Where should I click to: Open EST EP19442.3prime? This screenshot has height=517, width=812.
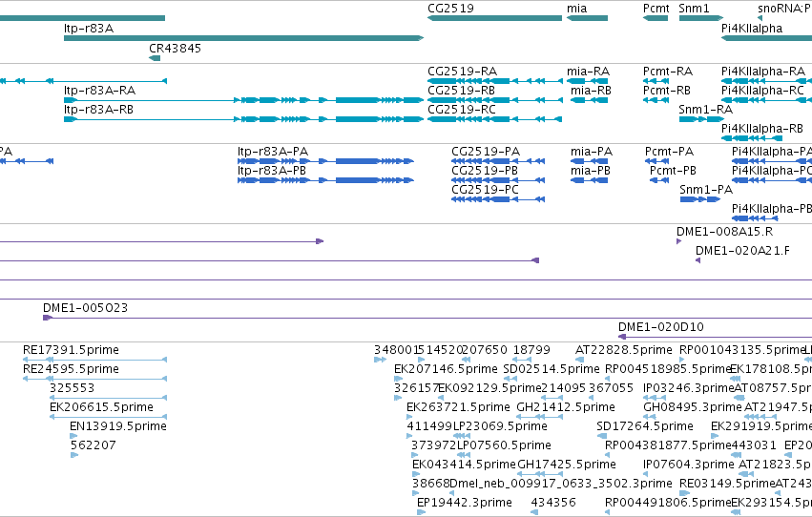point(465,503)
